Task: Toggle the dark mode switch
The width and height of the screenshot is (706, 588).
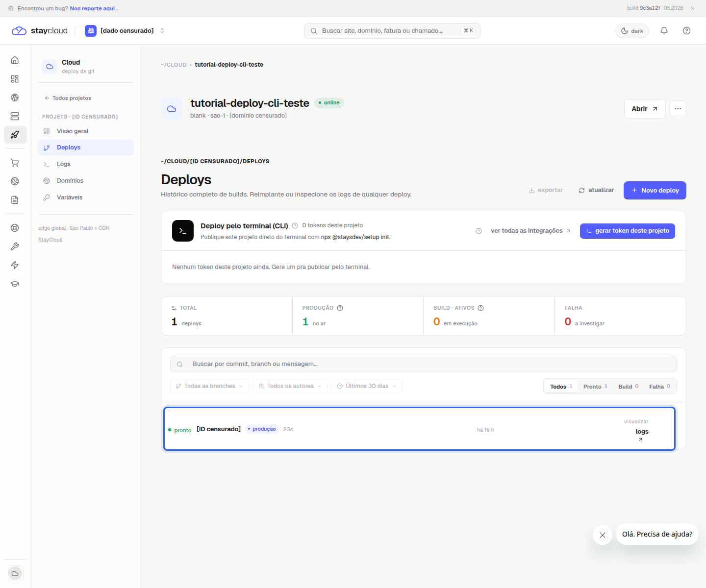Action: point(632,31)
